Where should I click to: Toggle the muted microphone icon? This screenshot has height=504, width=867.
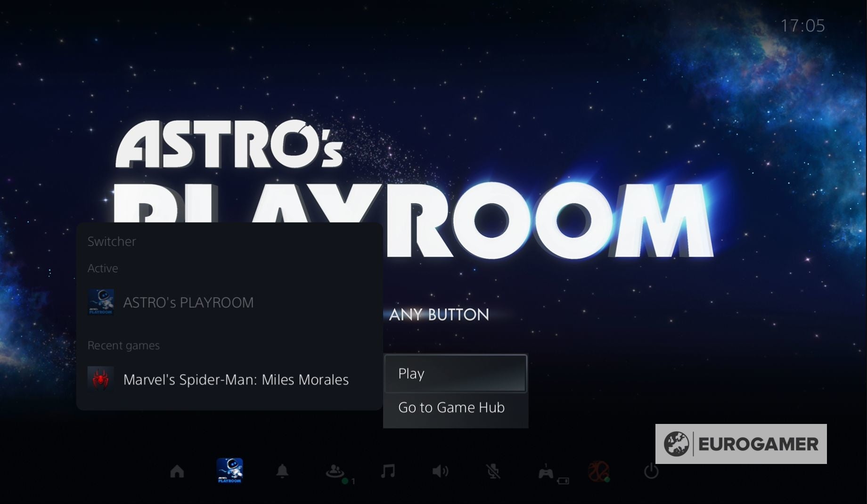coord(493,471)
